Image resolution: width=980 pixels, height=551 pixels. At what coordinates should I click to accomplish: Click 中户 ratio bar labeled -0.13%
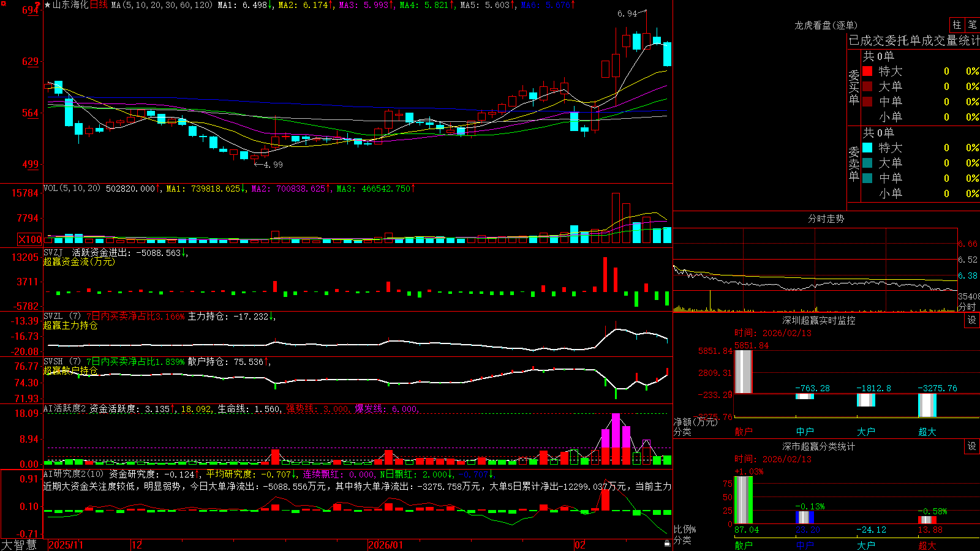pos(805,517)
